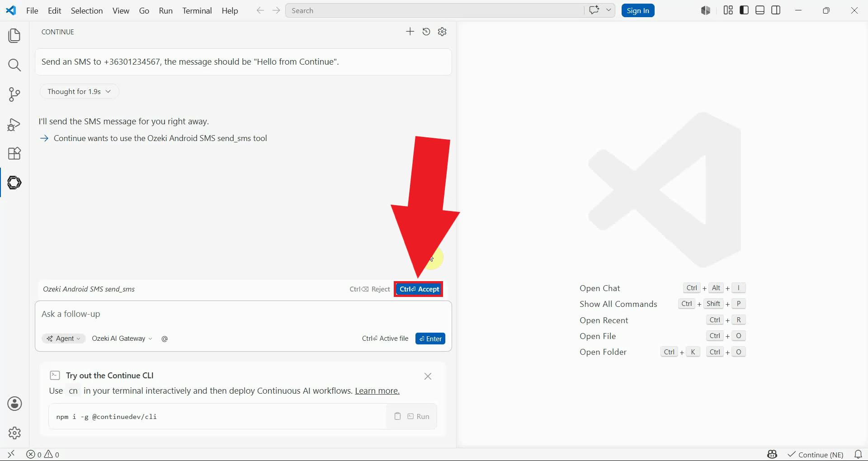The image size is (868, 461).
Task: Toggle primary side bar visibility
Action: (744, 10)
